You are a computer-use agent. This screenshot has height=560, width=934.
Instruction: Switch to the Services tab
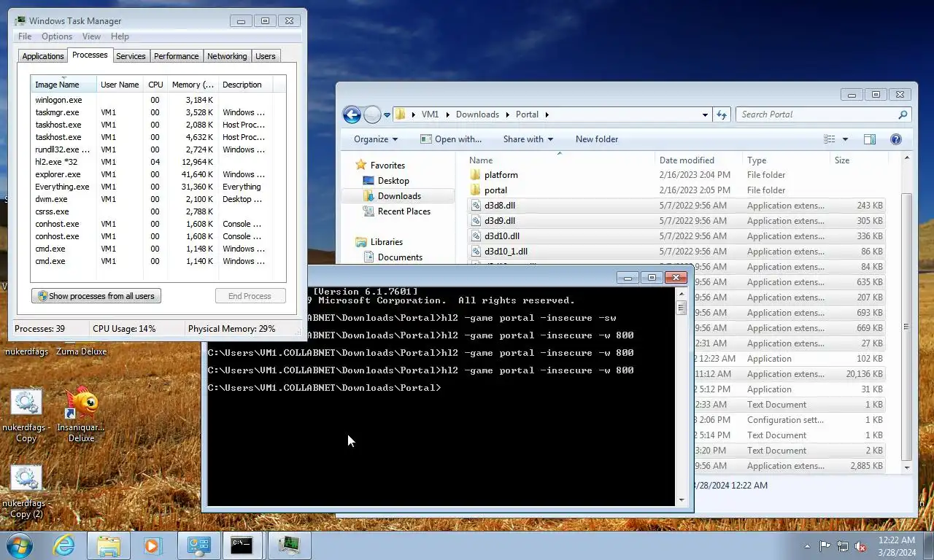point(131,56)
